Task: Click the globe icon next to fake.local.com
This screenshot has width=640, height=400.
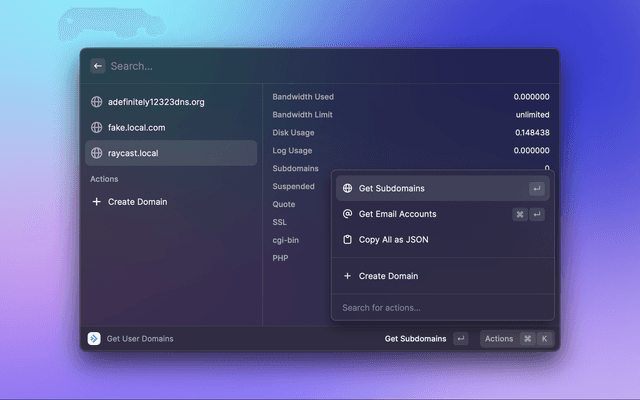Action: coord(97,128)
